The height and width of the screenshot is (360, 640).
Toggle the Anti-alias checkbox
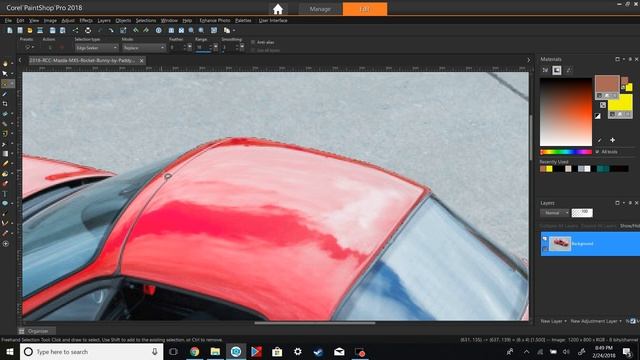point(253,42)
